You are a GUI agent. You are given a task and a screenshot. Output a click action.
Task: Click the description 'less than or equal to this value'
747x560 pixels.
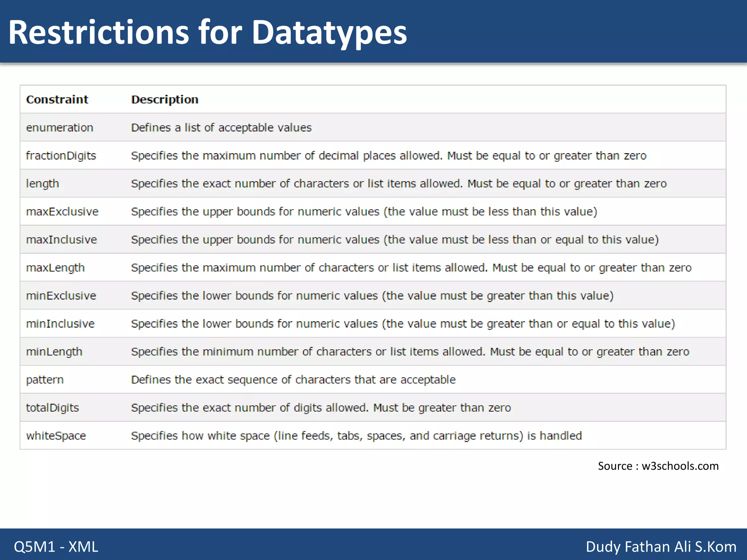tap(395, 240)
